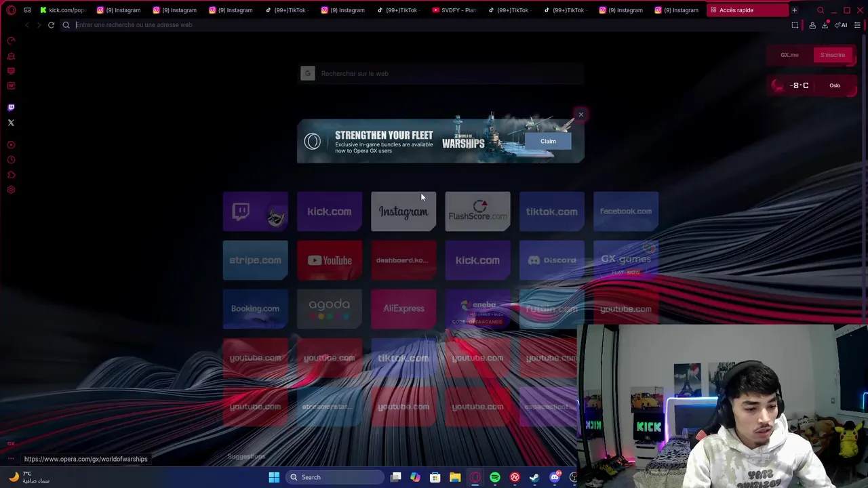The width and height of the screenshot is (868, 488).
Task: Take a page snapshot
Action: (795, 25)
